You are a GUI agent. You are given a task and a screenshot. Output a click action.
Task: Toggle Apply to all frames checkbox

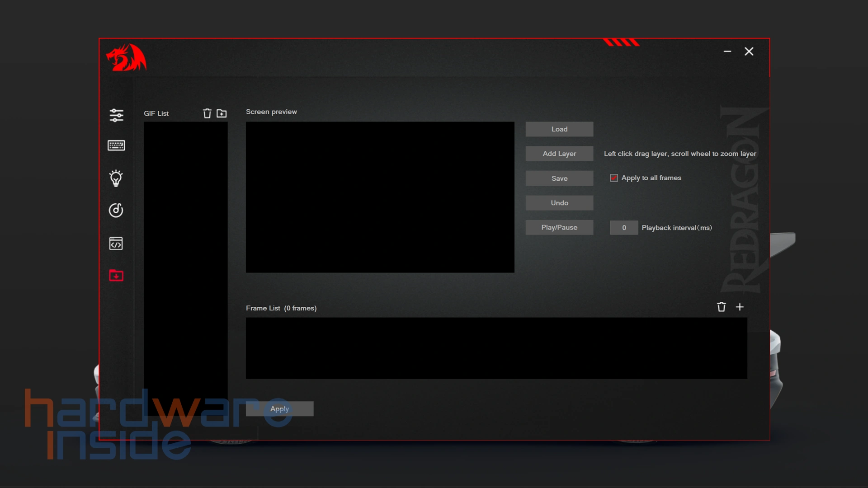(614, 178)
